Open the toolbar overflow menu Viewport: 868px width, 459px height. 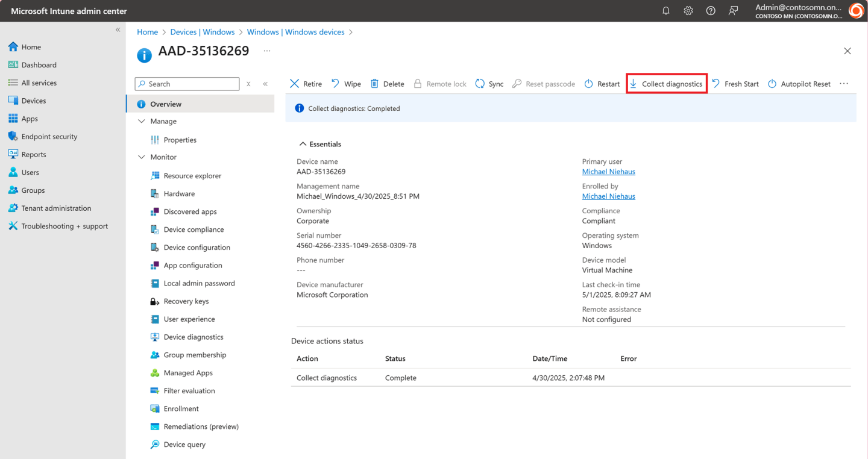click(843, 84)
